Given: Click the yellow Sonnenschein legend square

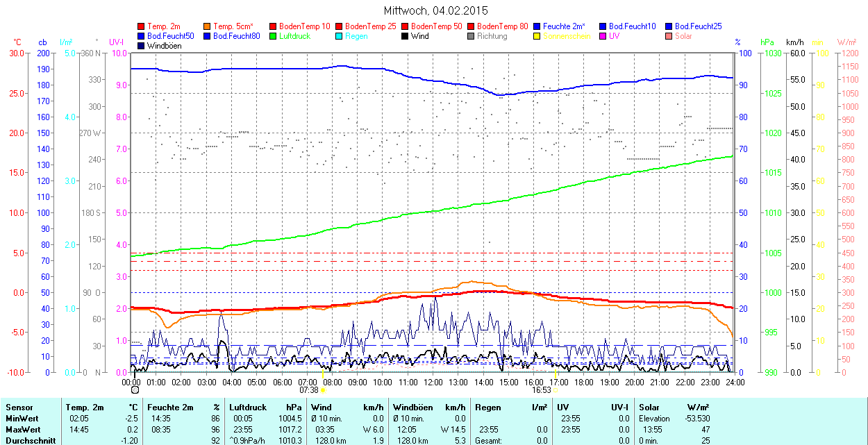Looking at the screenshot, I should pyautogui.click(x=537, y=36).
